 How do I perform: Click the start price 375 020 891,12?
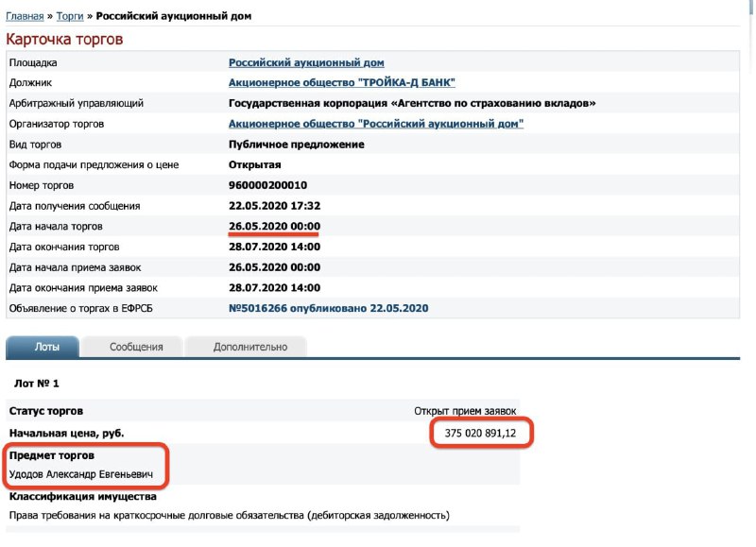pos(480,434)
